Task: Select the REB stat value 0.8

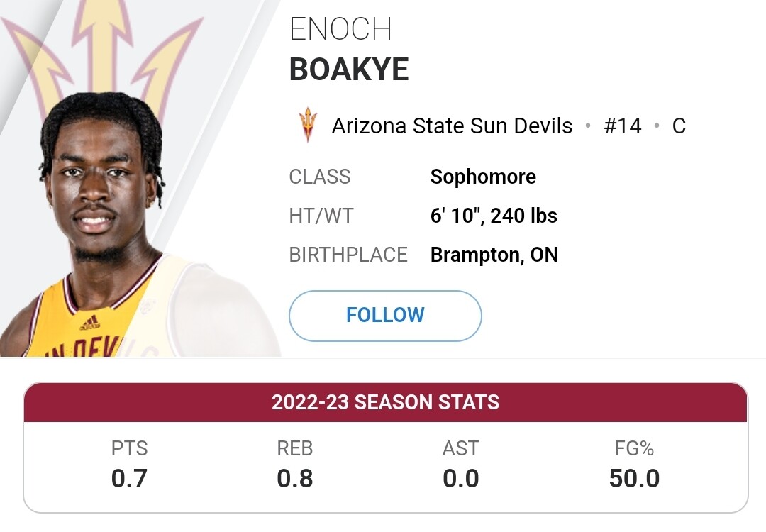Action: coord(294,478)
